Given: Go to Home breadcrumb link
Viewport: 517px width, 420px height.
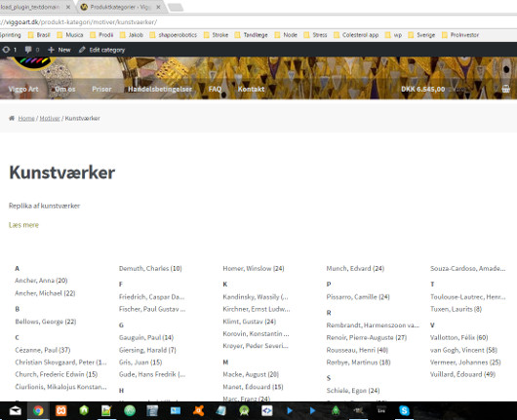Looking at the screenshot, I should coord(26,118).
